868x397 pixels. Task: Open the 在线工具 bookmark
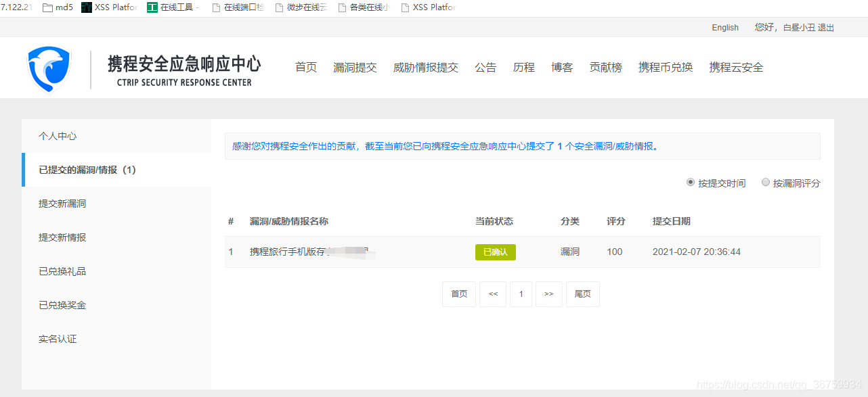pos(173,8)
